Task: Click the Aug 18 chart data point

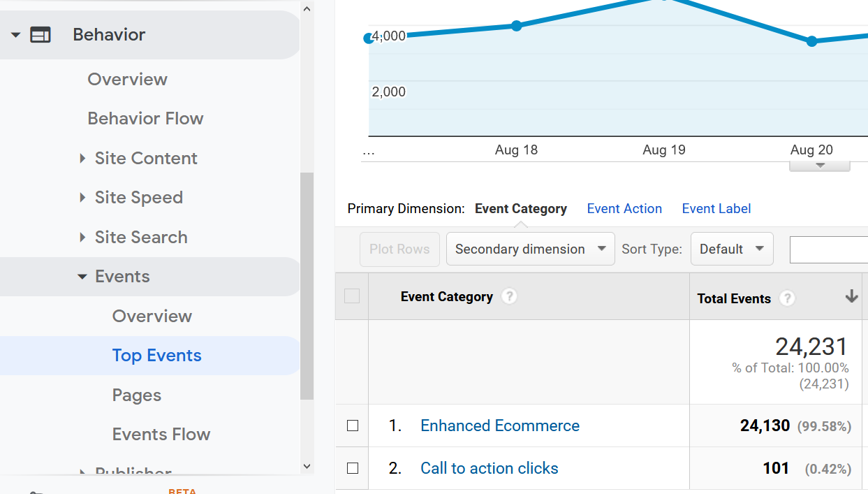Action: pyautogui.click(x=516, y=26)
